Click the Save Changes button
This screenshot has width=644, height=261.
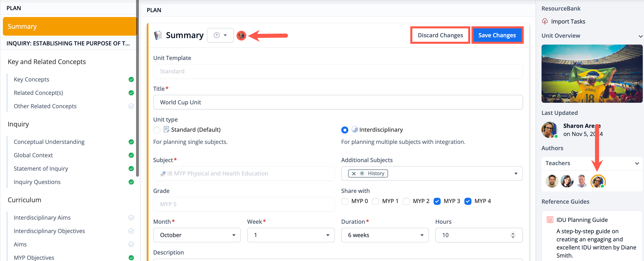pyautogui.click(x=497, y=35)
